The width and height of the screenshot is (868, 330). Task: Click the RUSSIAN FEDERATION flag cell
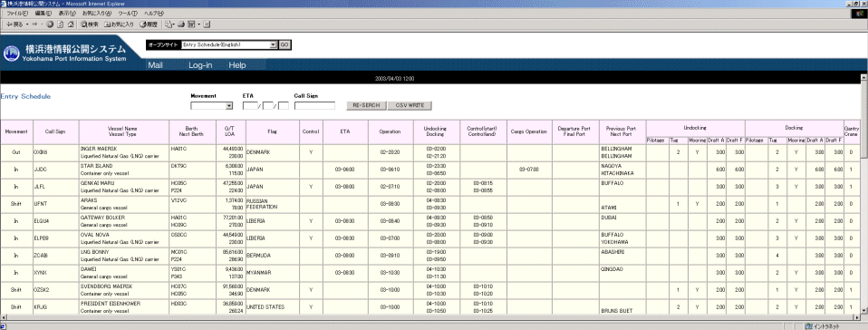[x=273, y=204]
